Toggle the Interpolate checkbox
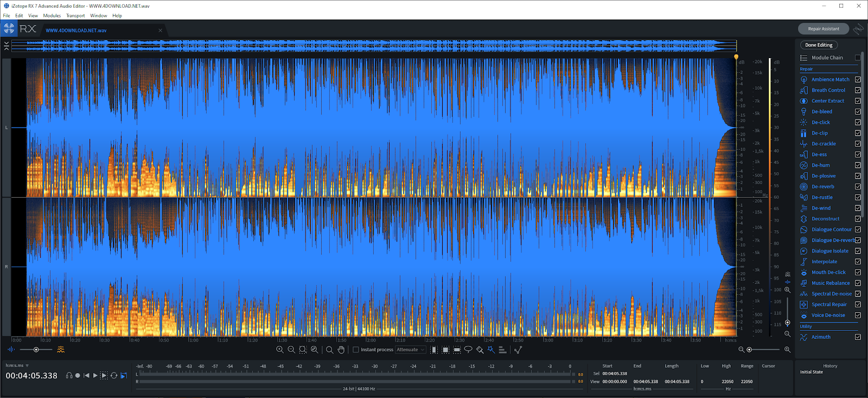 point(858,262)
